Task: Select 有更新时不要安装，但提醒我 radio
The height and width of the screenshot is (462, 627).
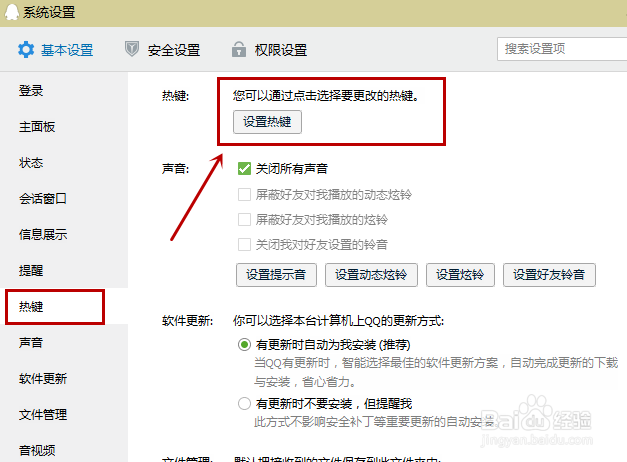Action: coord(244,403)
